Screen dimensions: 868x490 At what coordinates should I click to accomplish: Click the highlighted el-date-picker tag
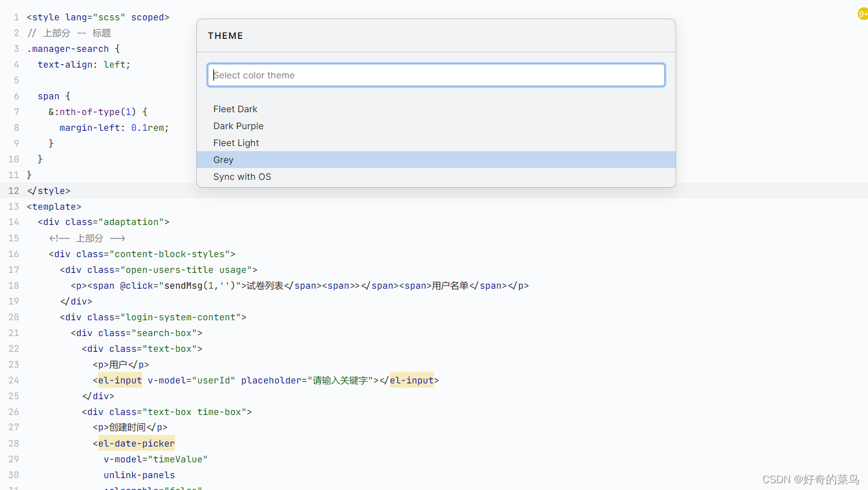click(x=135, y=443)
